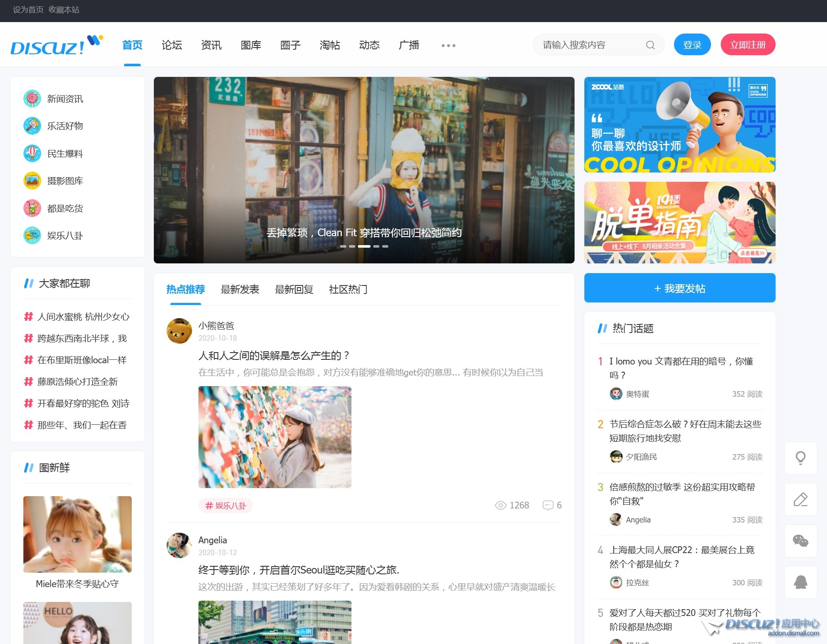
Task: Open the 动态 navigation item
Action: coord(369,45)
